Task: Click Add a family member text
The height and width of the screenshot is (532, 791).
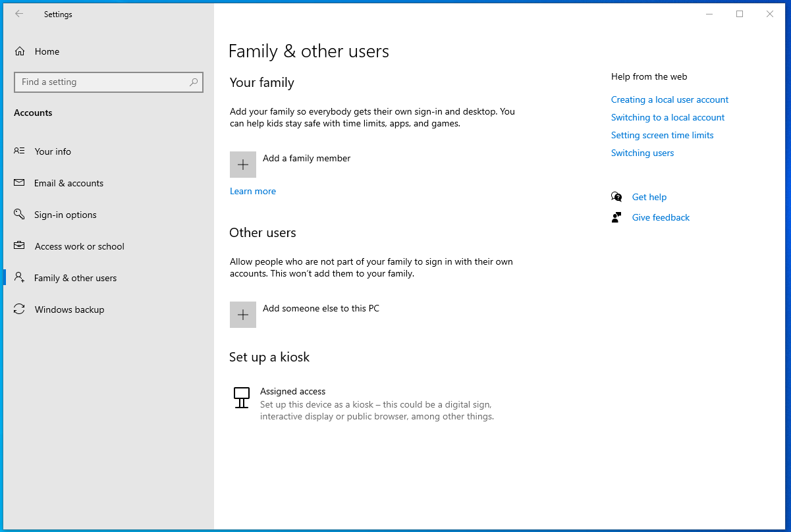Action: pyautogui.click(x=306, y=158)
